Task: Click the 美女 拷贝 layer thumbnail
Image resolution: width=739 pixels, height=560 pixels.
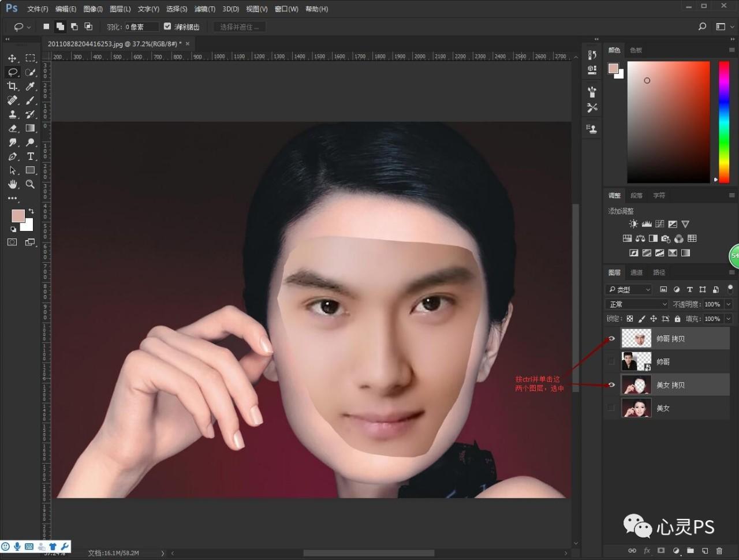Action: 636,384
